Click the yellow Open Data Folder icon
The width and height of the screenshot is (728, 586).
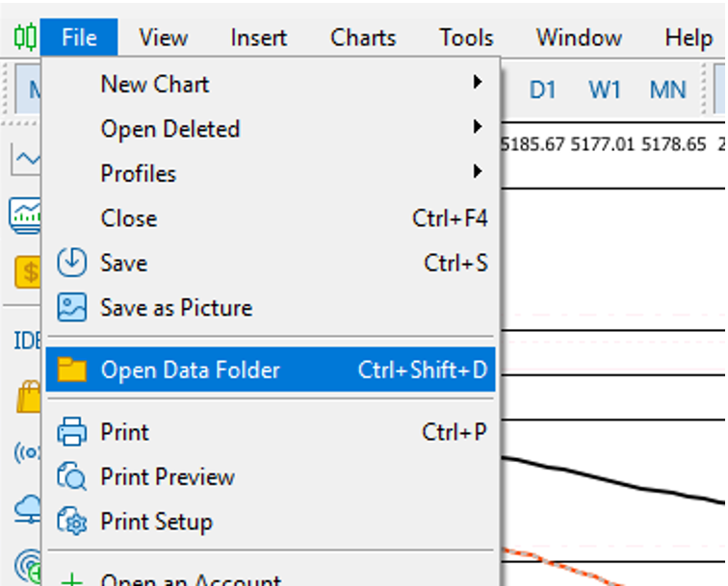pos(71,369)
